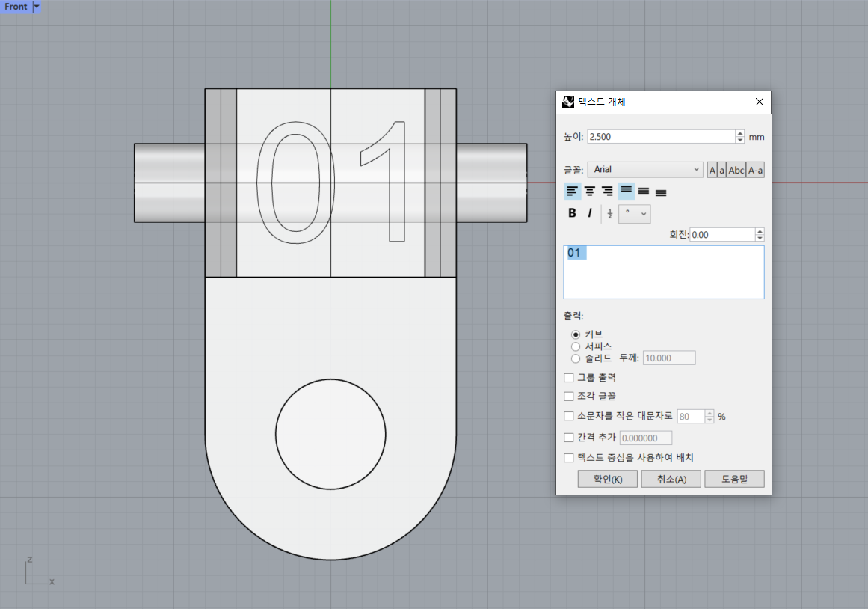Toggle bold text formatting
This screenshot has height=609, width=868.
(573, 213)
